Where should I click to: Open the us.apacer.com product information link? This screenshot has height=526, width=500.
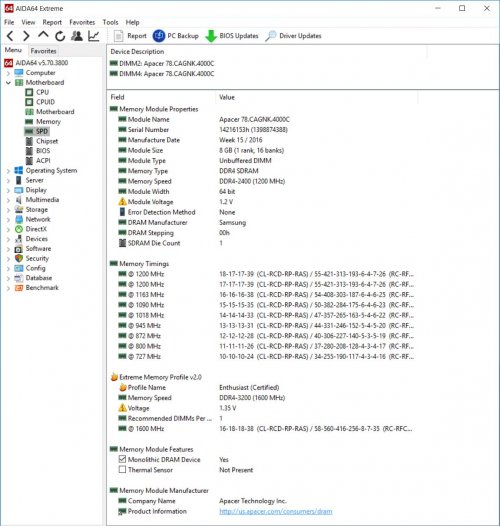click(x=276, y=512)
